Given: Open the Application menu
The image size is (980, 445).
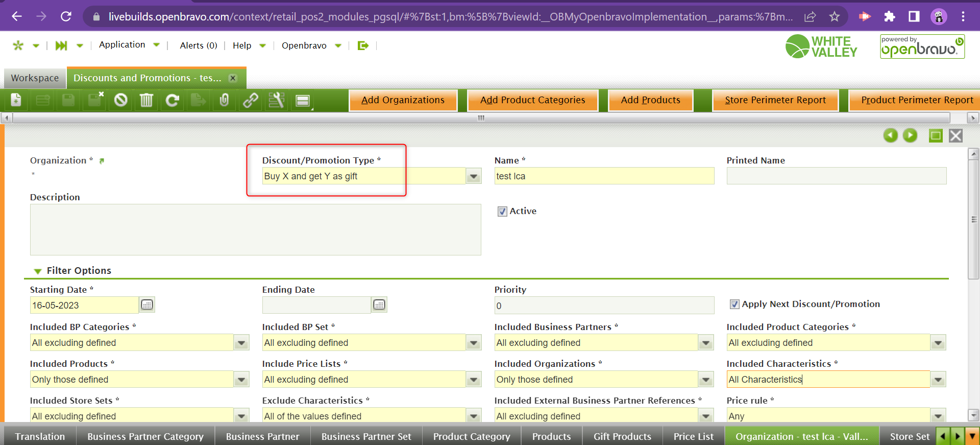Looking at the screenshot, I should pos(122,45).
